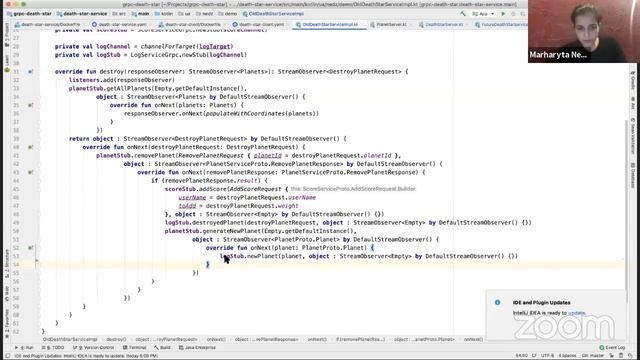Switch to death-star-client.yaml tab
The image size is (640, 360).
(259, 24)
